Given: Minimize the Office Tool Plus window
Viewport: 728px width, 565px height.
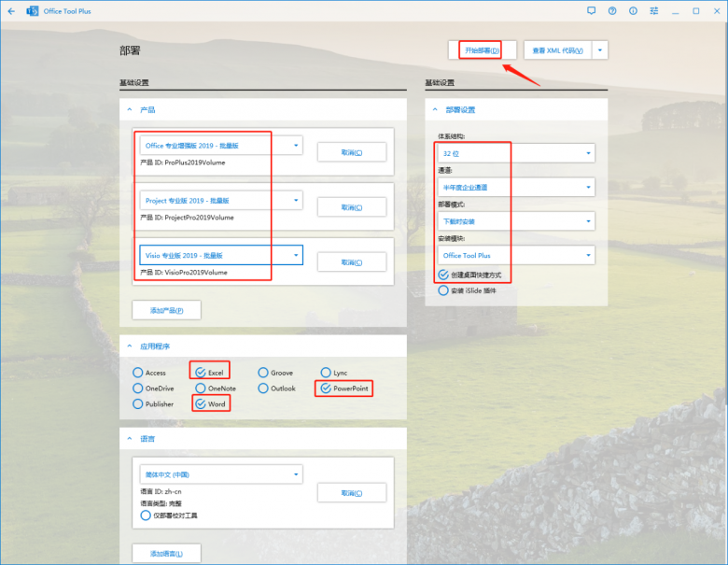Looking at the screenshot, I should point(675,11).
